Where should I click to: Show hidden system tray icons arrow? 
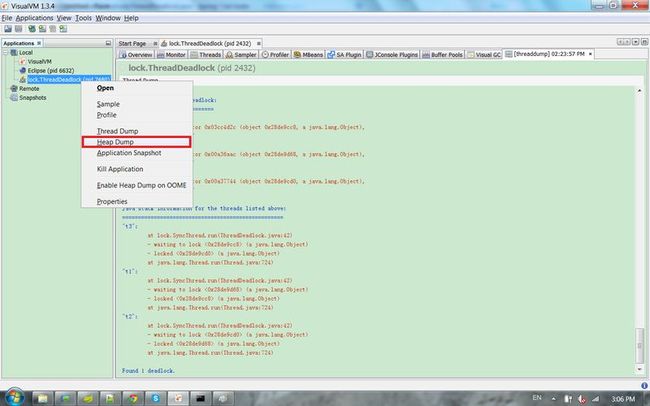tap(553, 399)
